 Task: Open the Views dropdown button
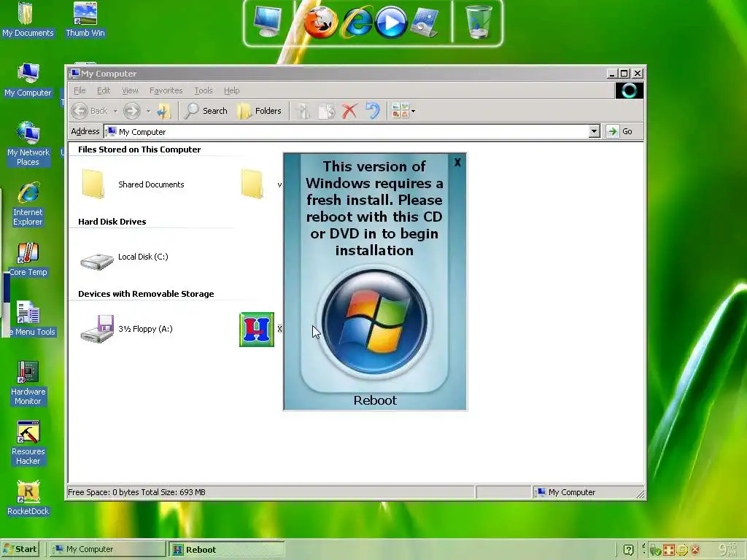click(403, 111)
